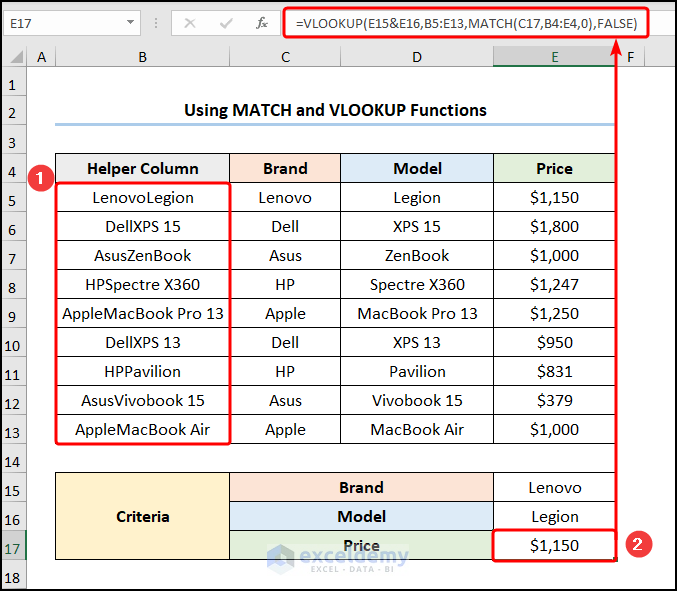Select the Price cell '$1,800'
The width and height of the screenshot is (677, 591).
pyautogui.click(x=554, y=226)
